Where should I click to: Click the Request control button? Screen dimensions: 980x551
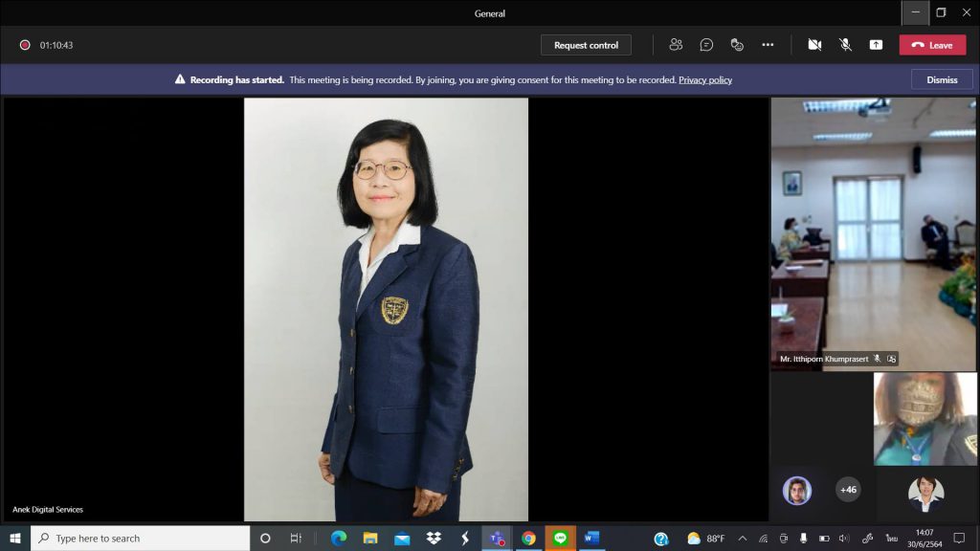[586, 45]
